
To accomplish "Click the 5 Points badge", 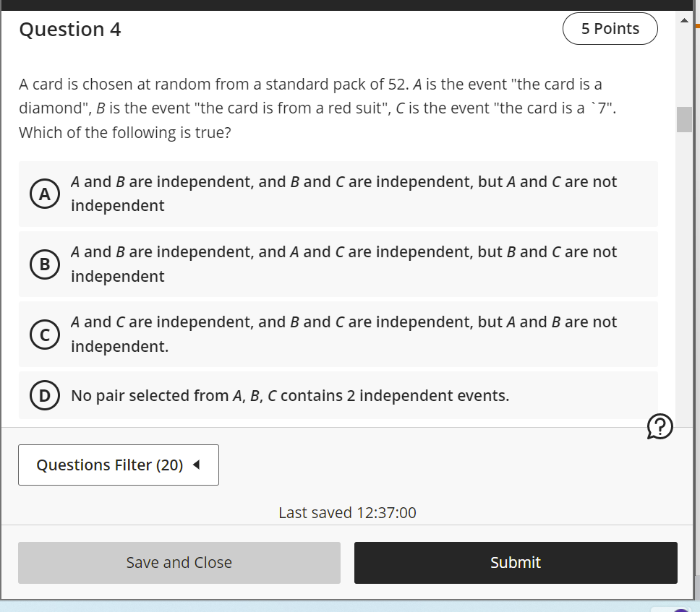I will coord(610,28).
